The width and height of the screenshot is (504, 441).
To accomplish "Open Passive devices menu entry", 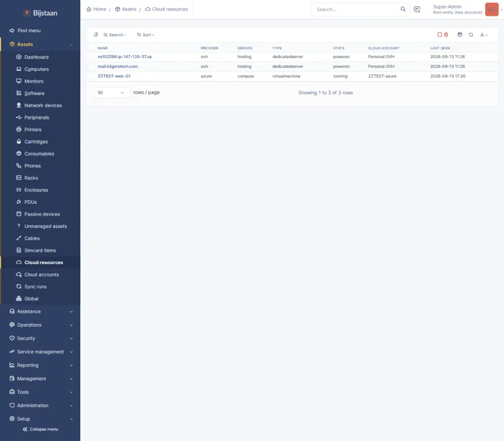I will coord(42,214).
